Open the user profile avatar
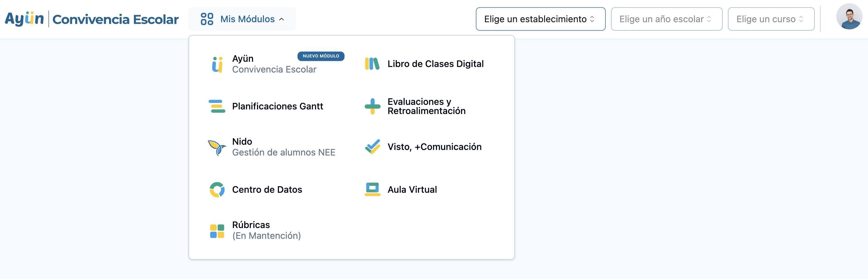 (x=848, y=17)
